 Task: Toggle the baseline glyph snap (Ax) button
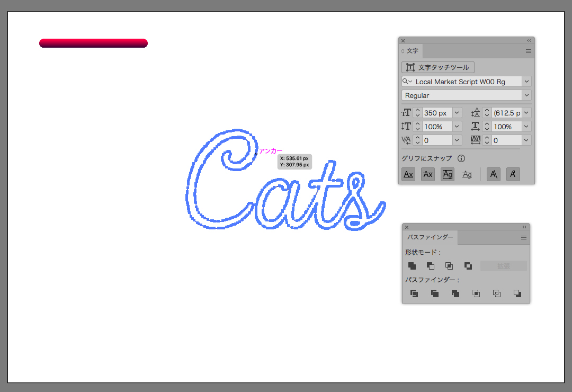408,174
